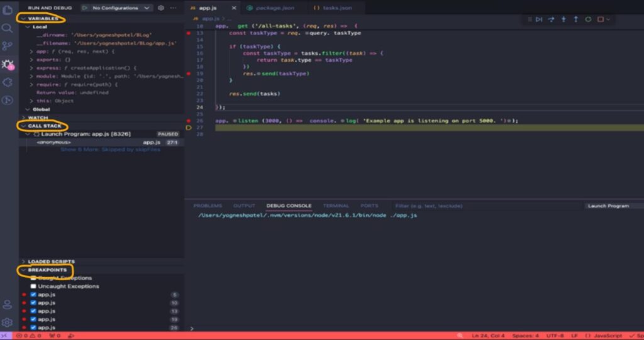Expand the Loaded Scripts section
Viewport: 644px width, 340px height.
coord(50,261)
